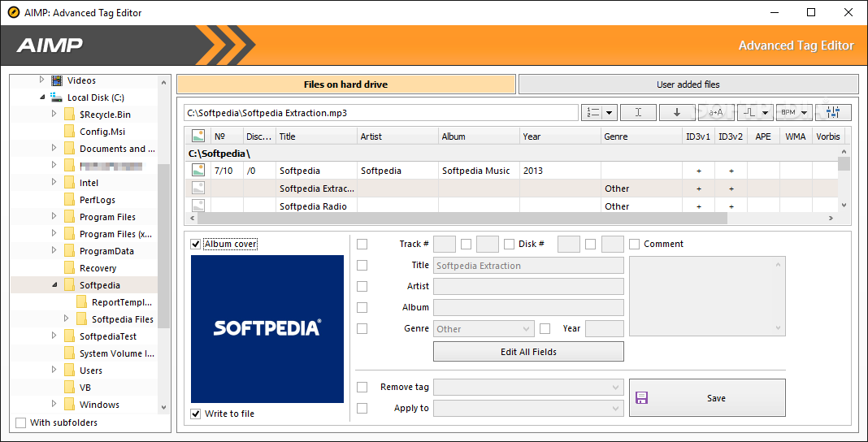The image size is (868, 442).
Task: Sort by the Genre column header
Action: [x=641, y=136]
